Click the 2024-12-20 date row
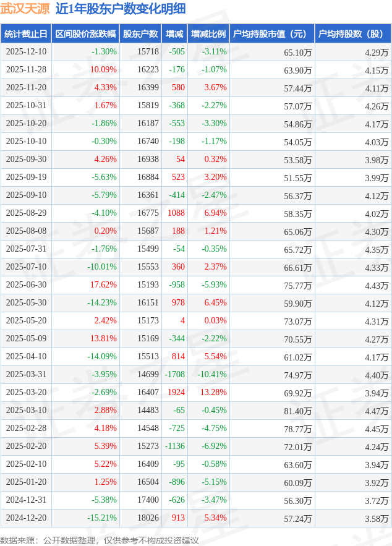This screenshot has width=392, height=546. click(x=26, y=518)
